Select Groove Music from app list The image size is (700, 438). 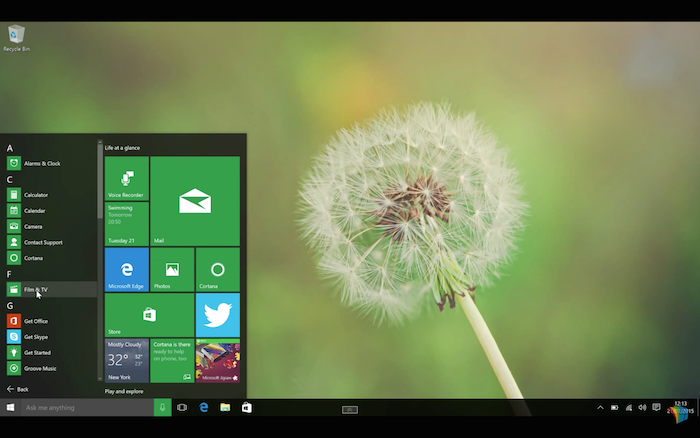point(40,369)
